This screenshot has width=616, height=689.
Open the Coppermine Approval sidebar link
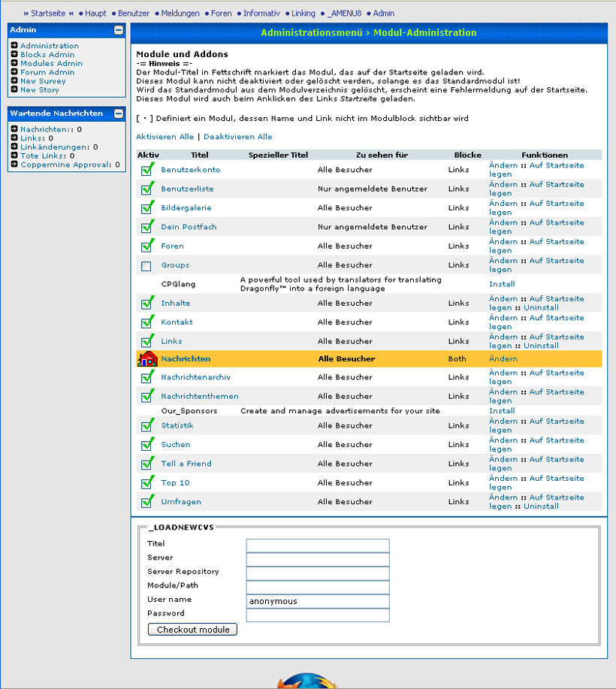tap(66, 165)
